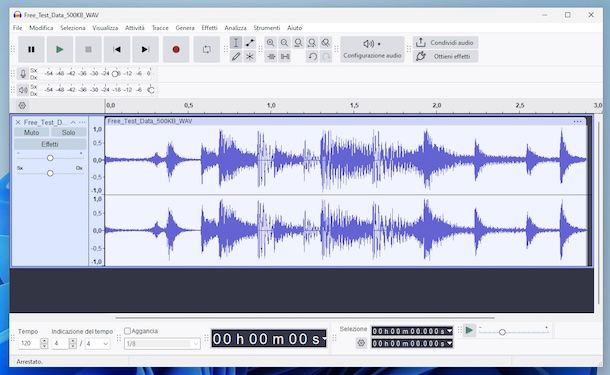
Task: Open the Seleziona menu
Action: tap(73, 28)
